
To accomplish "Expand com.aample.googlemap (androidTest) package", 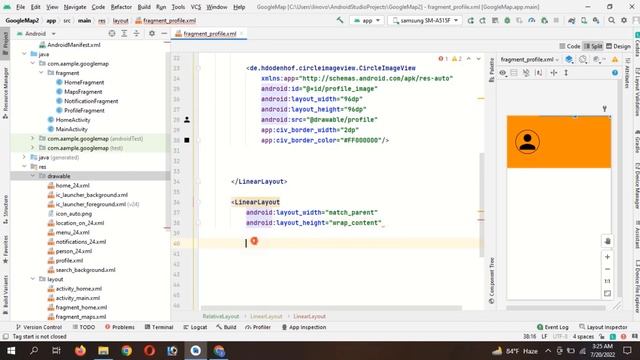I will pos(33,138).
